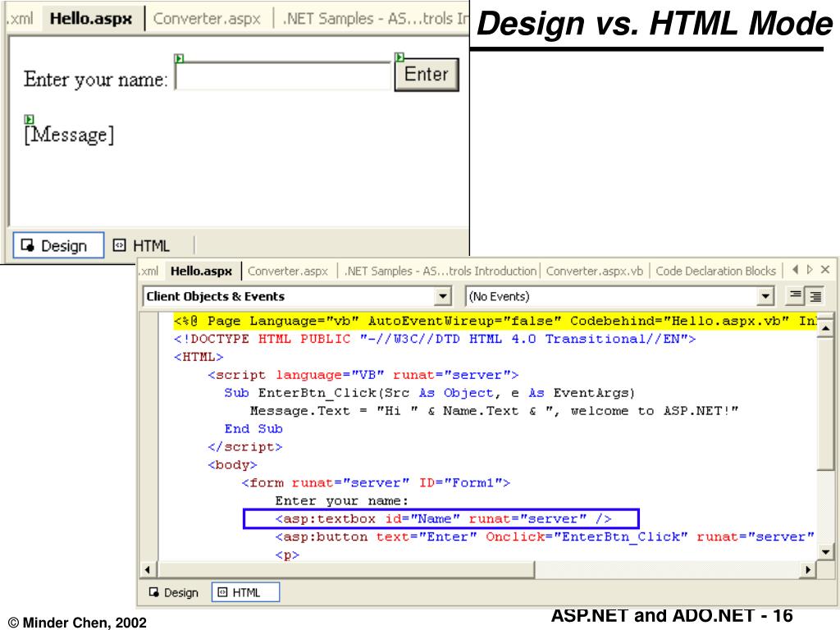
Task: Close the document with the X icon
Action: pyautogui.click(x=825, y=269)
